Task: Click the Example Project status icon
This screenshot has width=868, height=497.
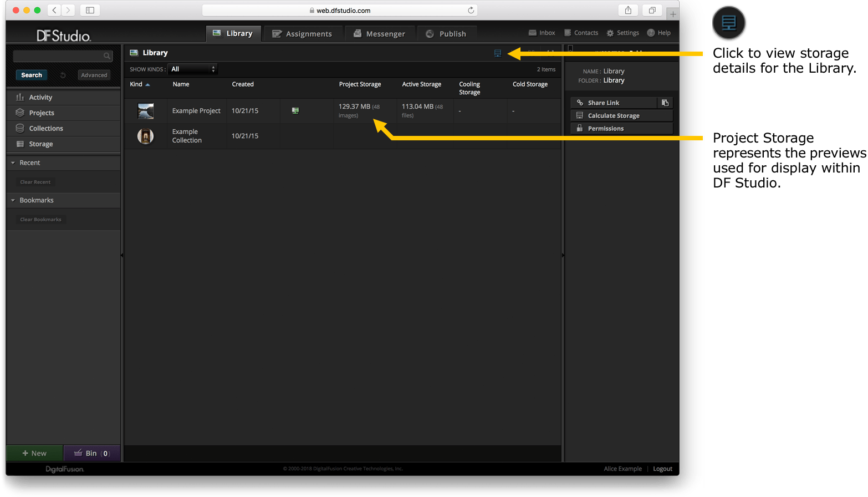Action: (x=295, y=111)
